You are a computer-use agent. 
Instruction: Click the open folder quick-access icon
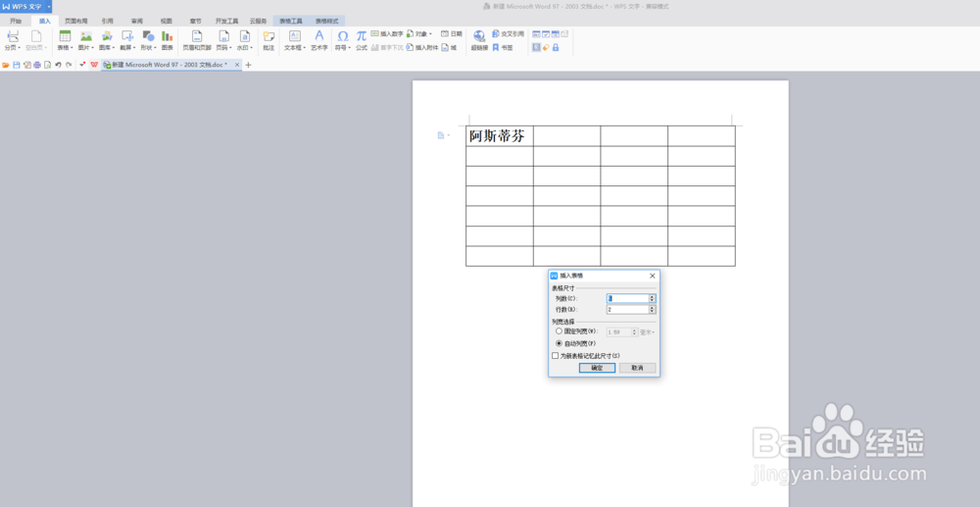6,65
